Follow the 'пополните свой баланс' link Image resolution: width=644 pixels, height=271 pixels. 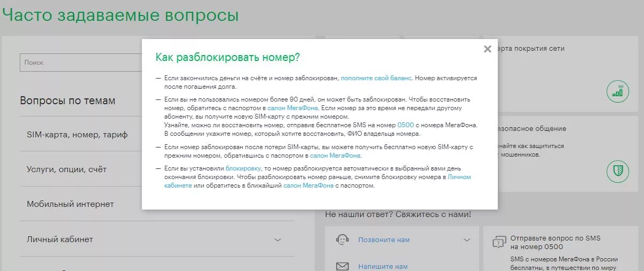point(376,78)
